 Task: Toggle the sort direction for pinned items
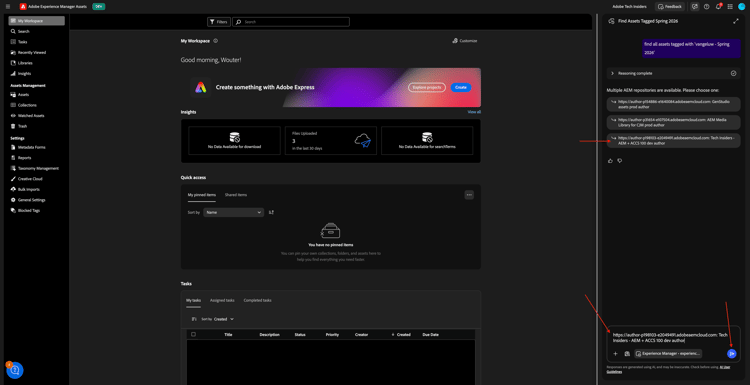tap(271, 212)
